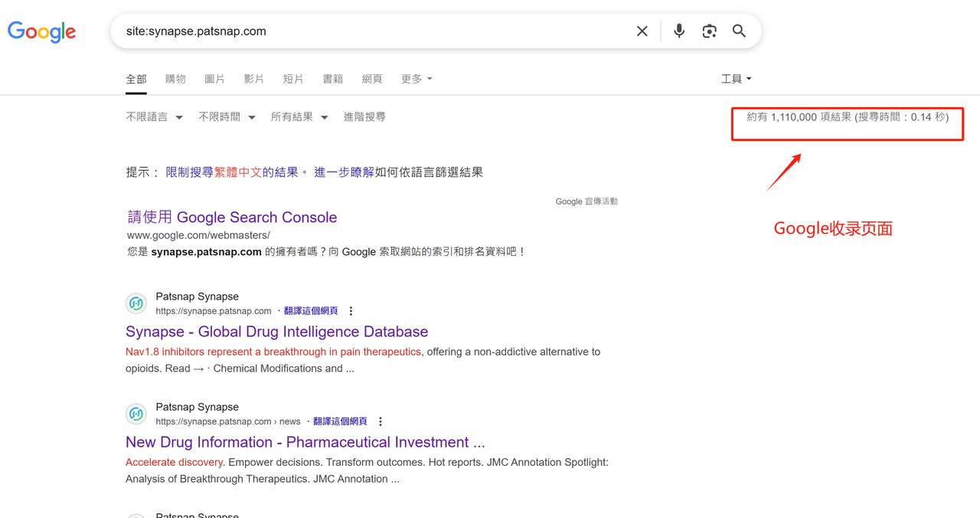Screen dimensions: 980x518
Task: Switch to the 網頁 tab
Action: coord(372,79)
